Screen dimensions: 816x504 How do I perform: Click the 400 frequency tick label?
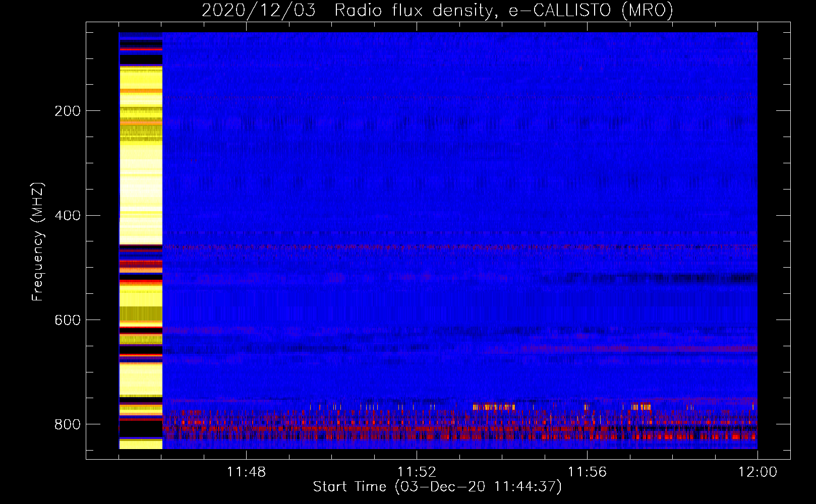tap(68, 215)
